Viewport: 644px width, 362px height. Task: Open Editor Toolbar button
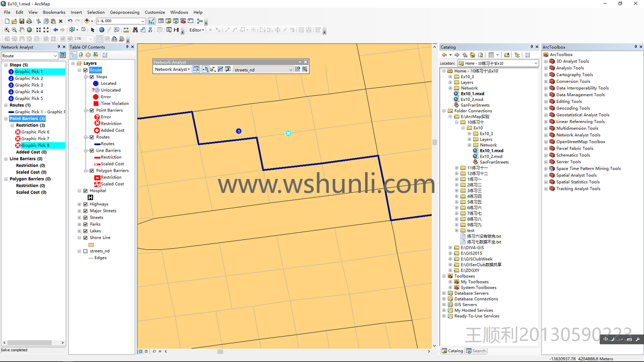[151, 21]
